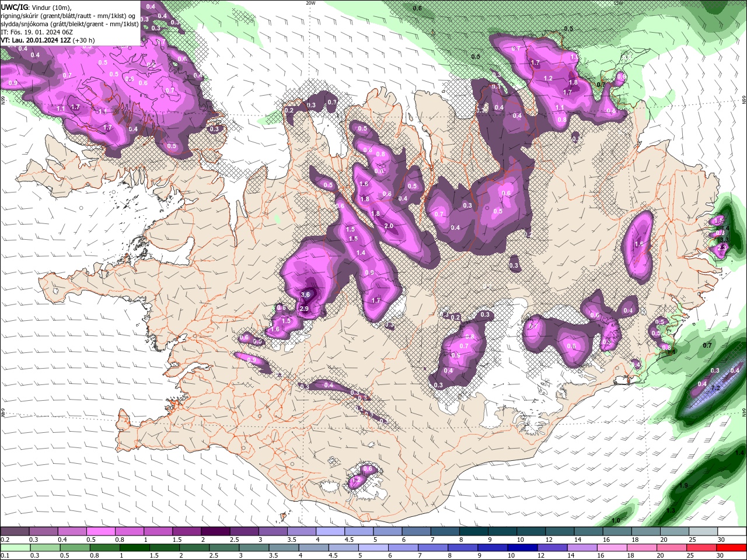Click the 1.2 value in the northern snow band

tap(548, 78)
